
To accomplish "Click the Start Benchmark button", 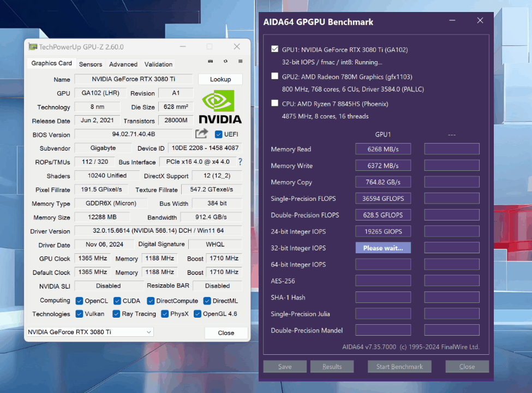I will 399,367.
